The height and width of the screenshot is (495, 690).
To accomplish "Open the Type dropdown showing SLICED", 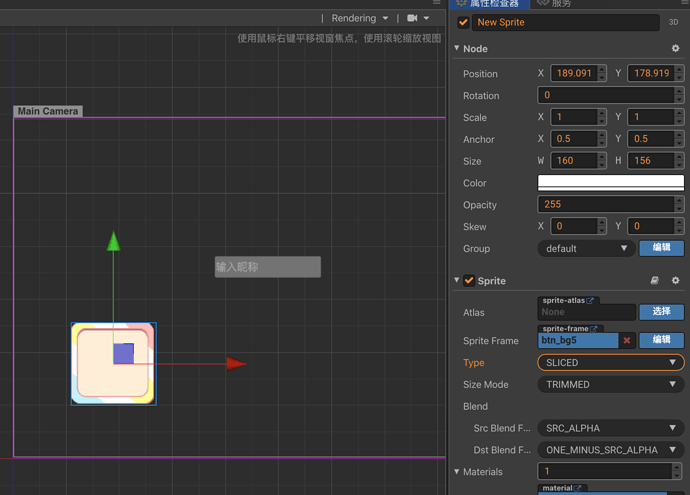I will pyautogui.click(x=610, y=363).
